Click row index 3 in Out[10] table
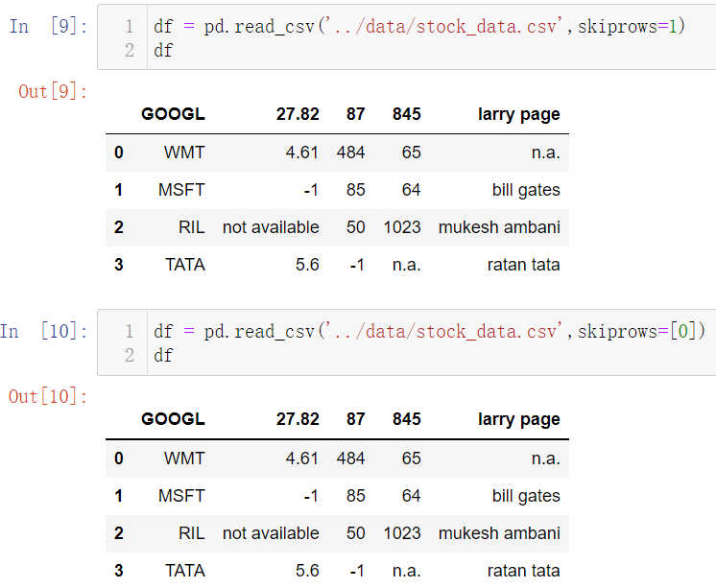The height and width of the screenshot is (588, 716). (x=119, y=571)
